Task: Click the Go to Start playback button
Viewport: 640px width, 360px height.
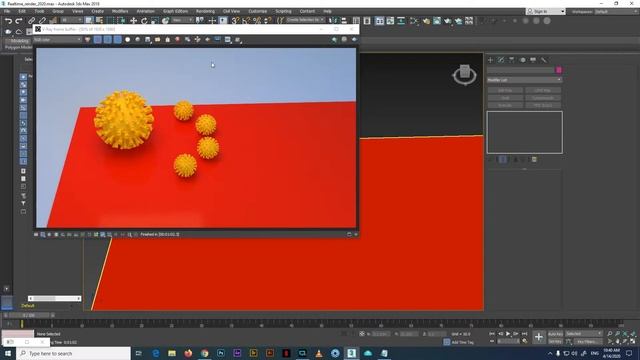Action: tap(492, 334)
